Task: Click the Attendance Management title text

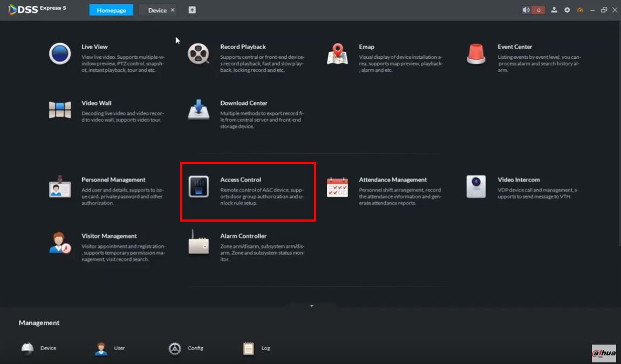Action: coord(393,180)
